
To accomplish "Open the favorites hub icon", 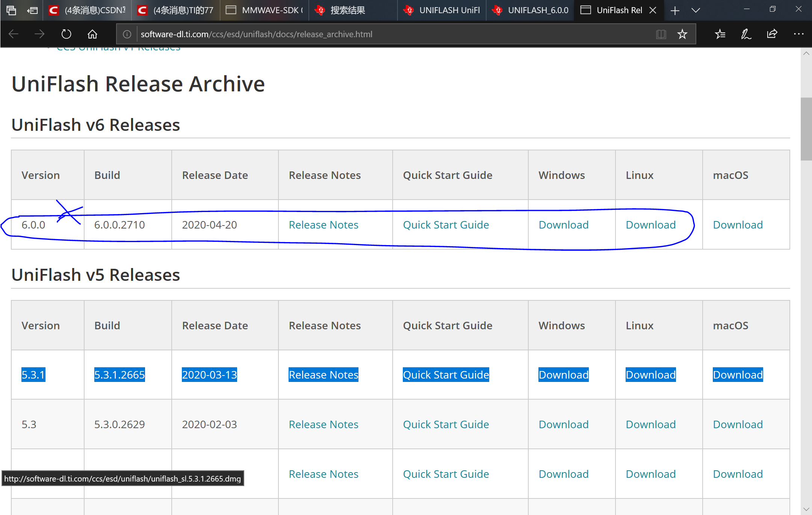I will click(x=720, y=34).
